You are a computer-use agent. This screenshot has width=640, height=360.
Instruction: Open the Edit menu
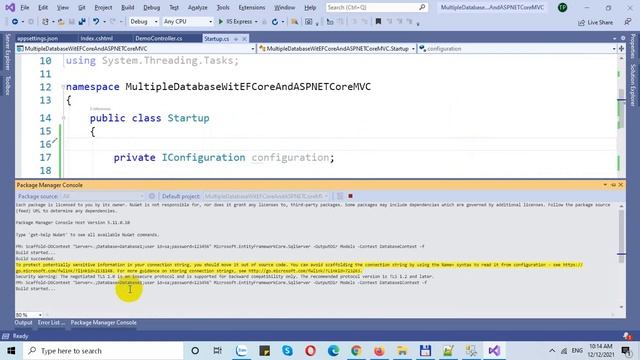click(x=43, y=7)
